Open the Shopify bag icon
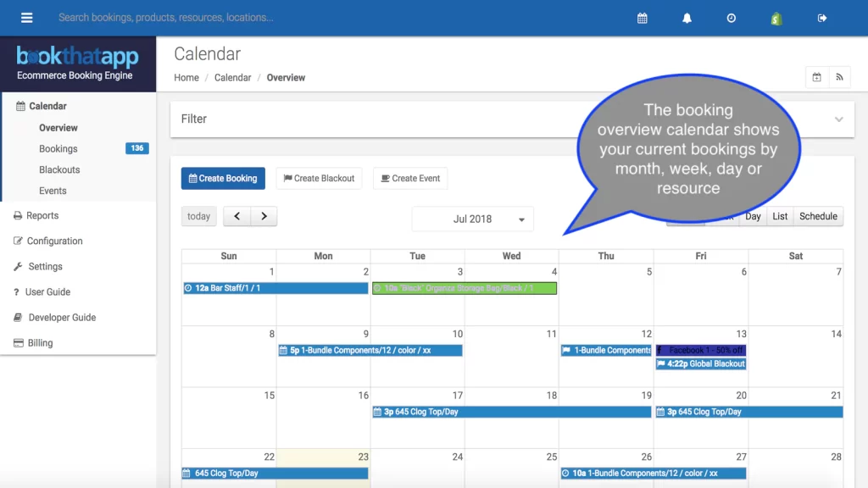The height and width of the screenshot is (488, 868). pos(776,19)
